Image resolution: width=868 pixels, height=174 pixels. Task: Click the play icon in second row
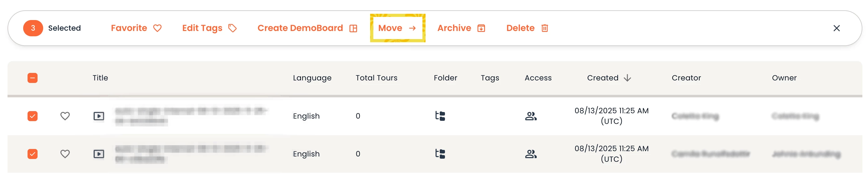click(x=99, y=154)
